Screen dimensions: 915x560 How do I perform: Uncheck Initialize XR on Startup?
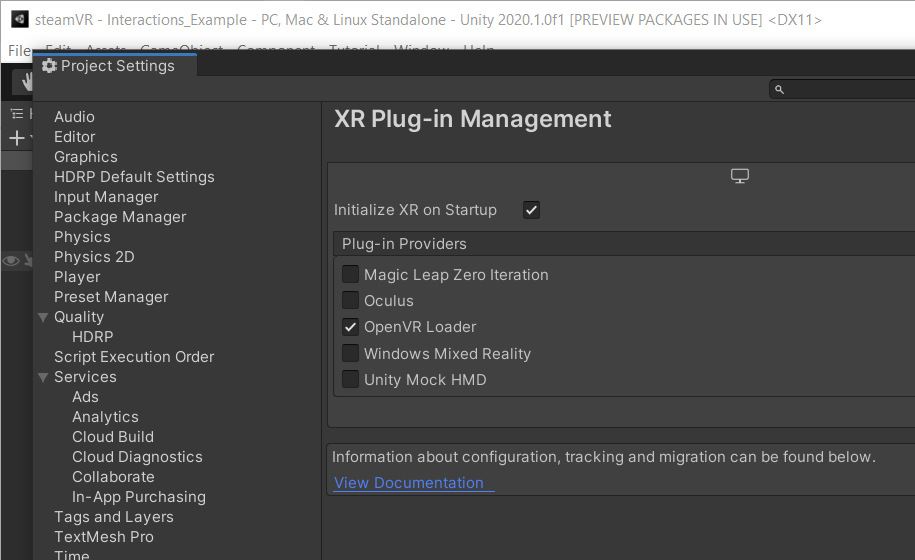point(531,210)
